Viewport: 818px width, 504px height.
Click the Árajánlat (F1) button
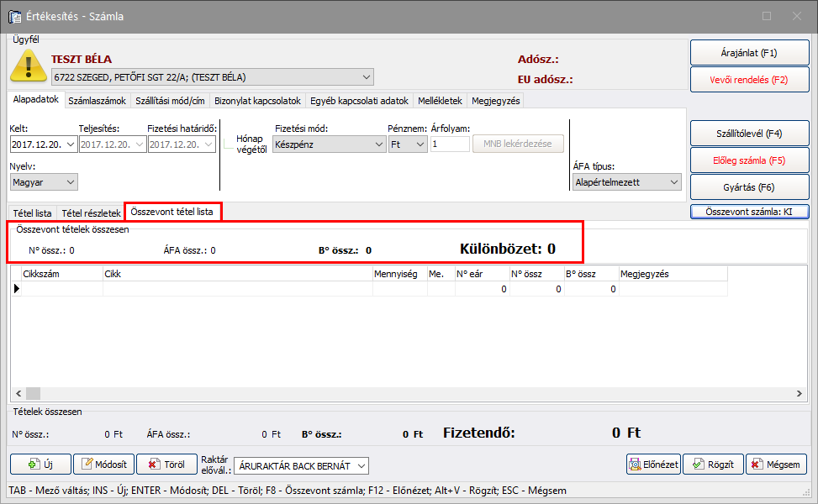tap(749, 53)
